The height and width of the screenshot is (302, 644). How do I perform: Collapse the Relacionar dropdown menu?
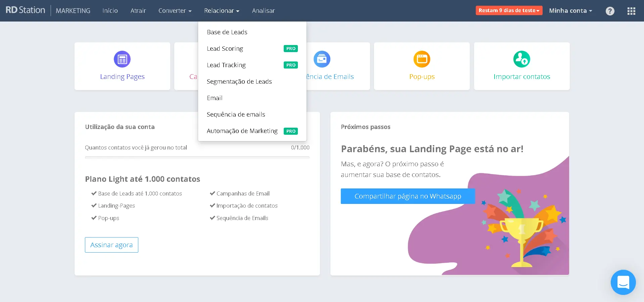pyautogui.click(x=222, y=11)
